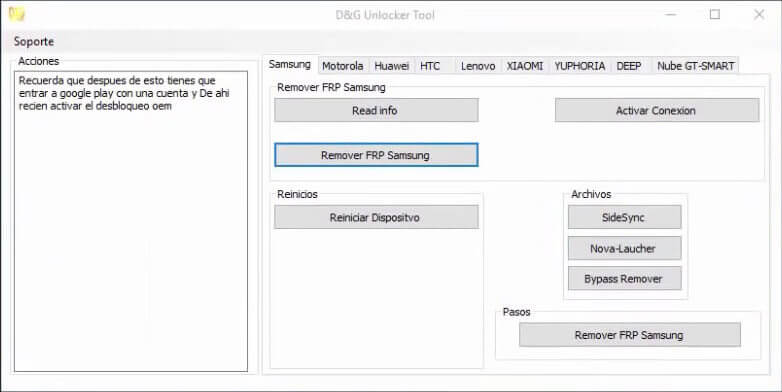Switch to the Samsung tab
The height and width of the screenshot is (392, 782).
pos(290,64)
